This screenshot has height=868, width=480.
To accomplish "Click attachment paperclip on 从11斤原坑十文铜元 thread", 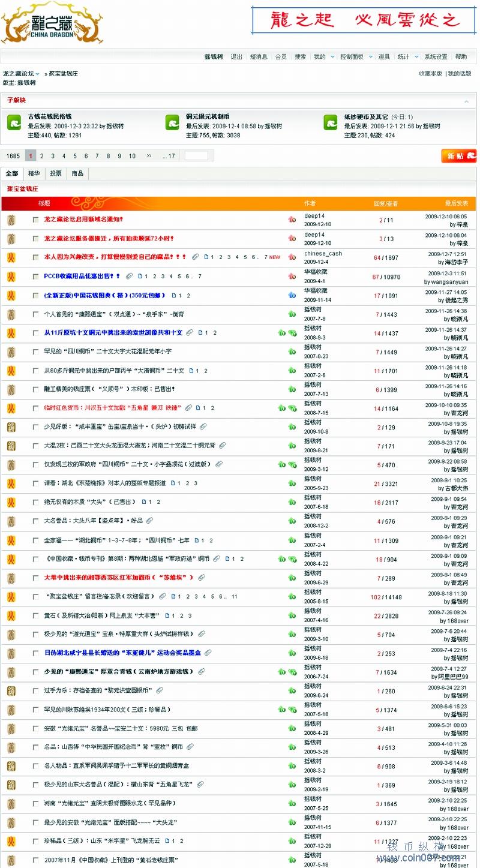I will (x=190, y=332).
